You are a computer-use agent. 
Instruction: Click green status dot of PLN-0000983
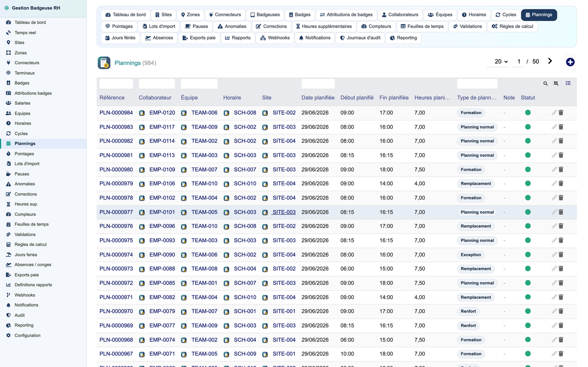pos(528,127)
